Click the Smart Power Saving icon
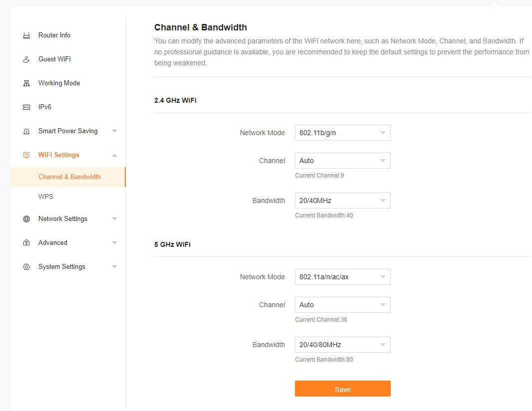Screen dimensions: 532x411 (x=26, y=131)
